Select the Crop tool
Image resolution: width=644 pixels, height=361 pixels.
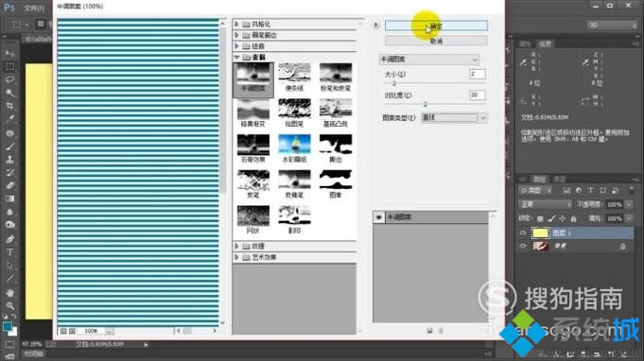(x=9, y=106)
